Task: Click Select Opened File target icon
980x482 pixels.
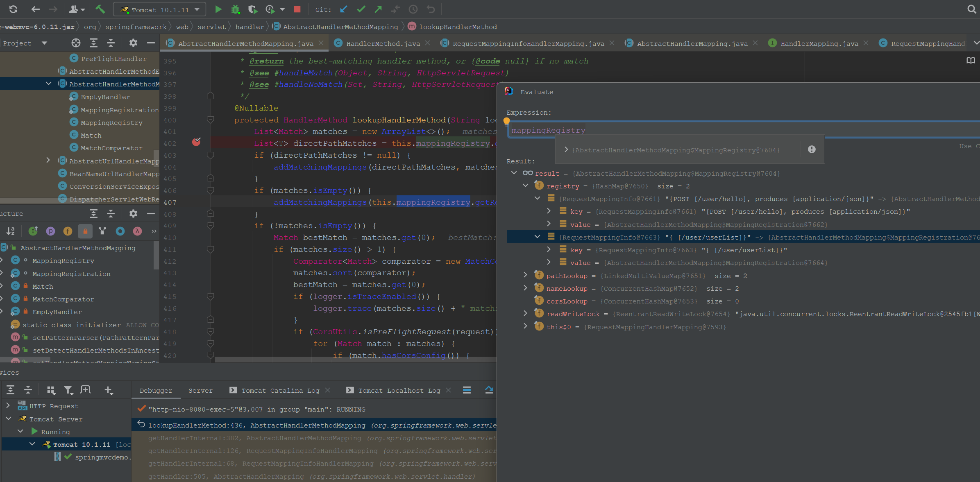Action: coord(76,43)
